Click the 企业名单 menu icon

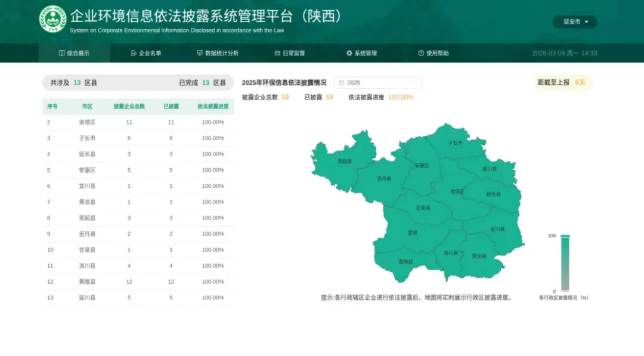pos(134,53)
